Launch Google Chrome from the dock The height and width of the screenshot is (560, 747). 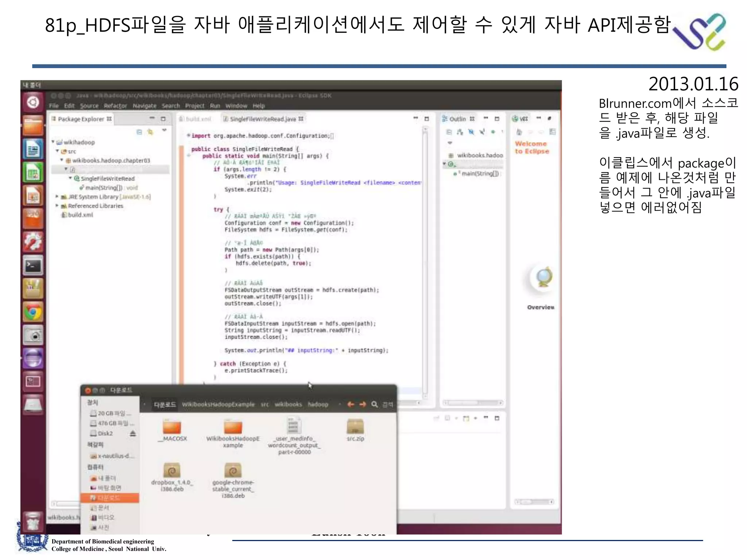[33, 312]
